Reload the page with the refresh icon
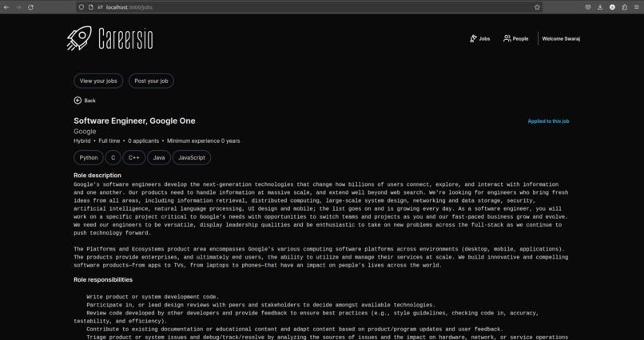The image size is (644, 340). (30, 7)
